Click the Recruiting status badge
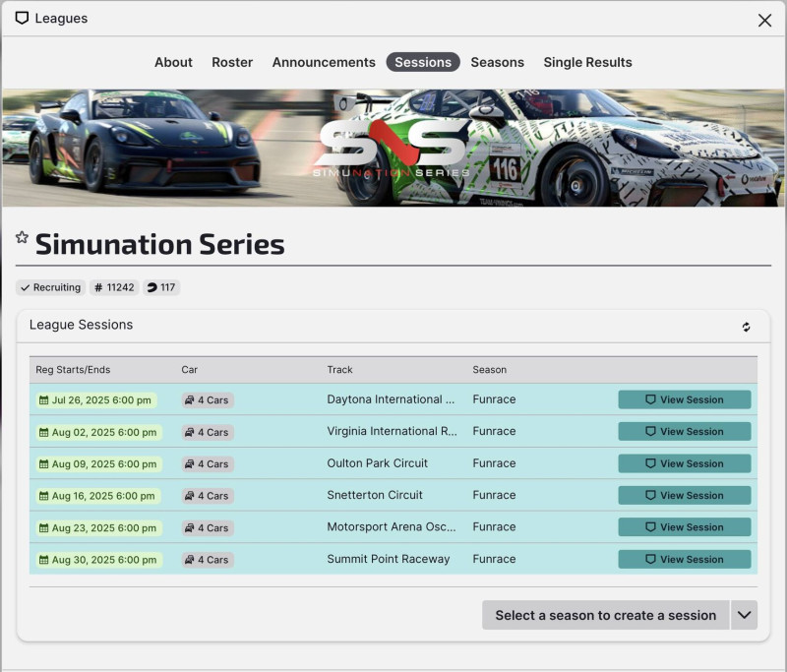 tap(50, 287)
